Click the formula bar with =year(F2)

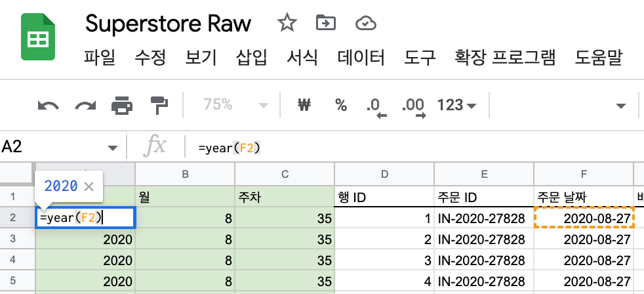tap(415, 148)
